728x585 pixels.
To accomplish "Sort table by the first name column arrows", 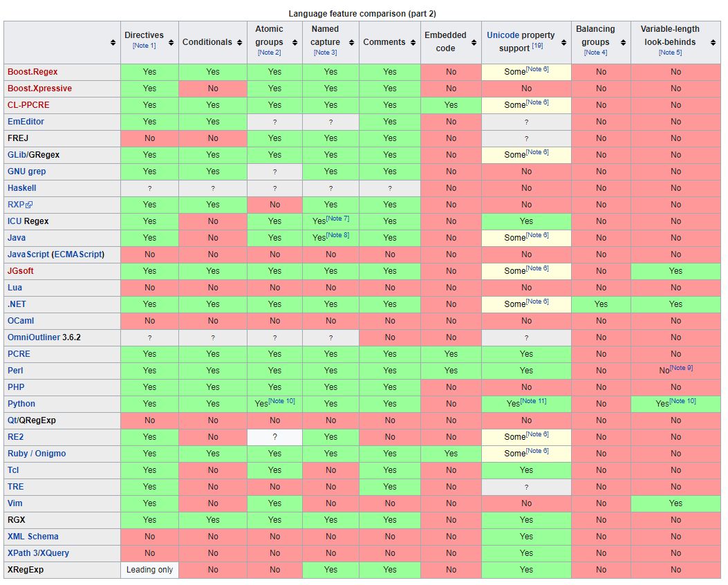I will click(113, 42).
